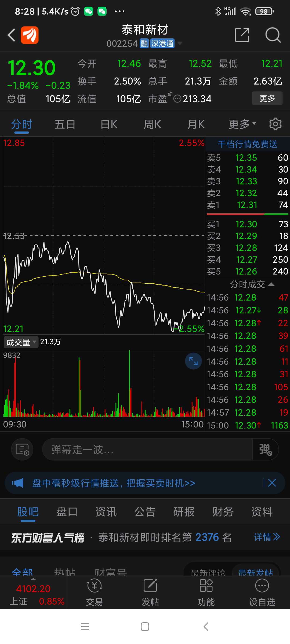The image size is (290, 644).
Task: Open the 更多 quote details button
Action: [x=267, y=98]
